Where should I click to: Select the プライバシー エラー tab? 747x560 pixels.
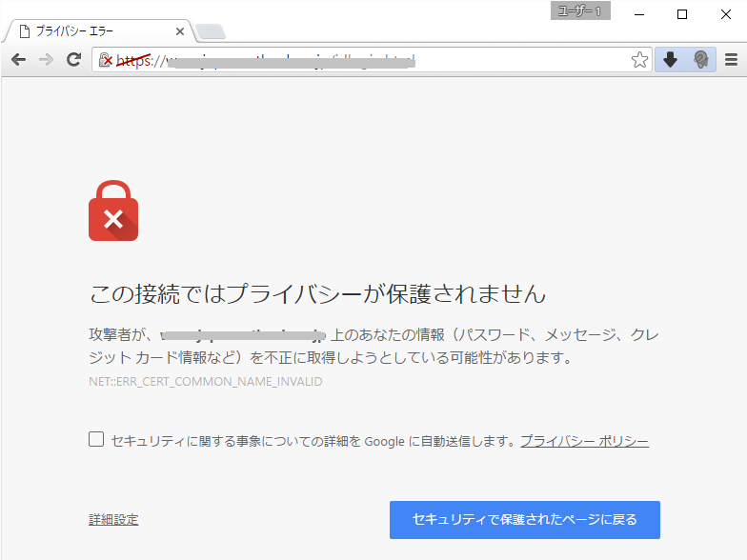pos(97,31)
